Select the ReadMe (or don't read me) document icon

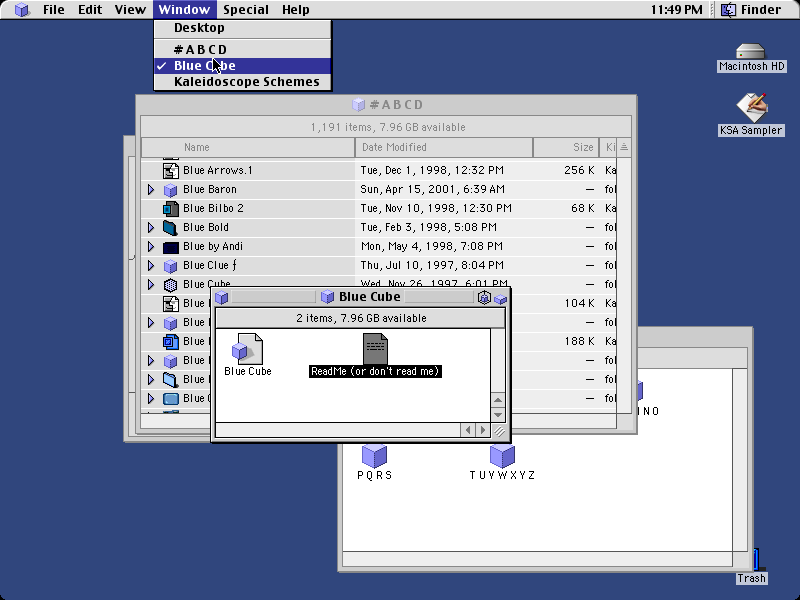(375, 348)
